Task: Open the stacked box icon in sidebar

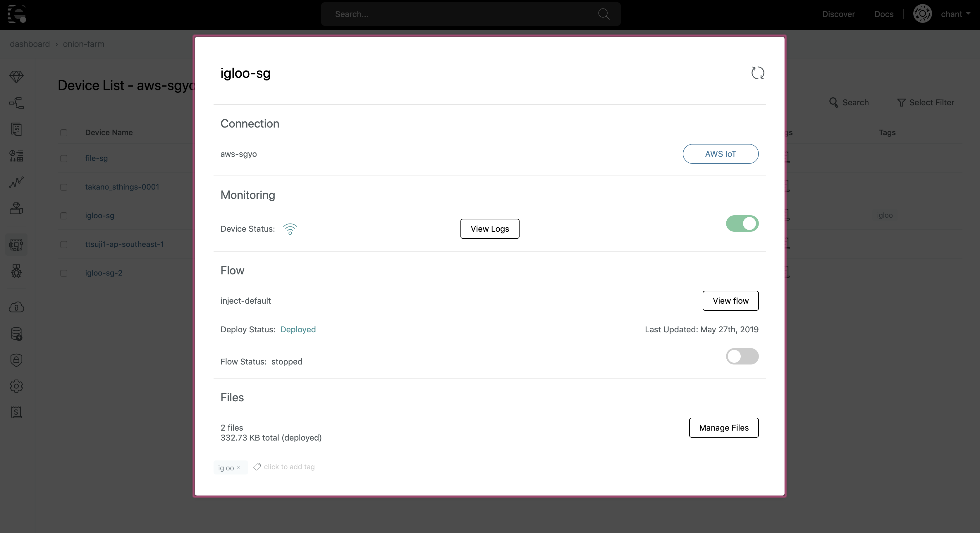Action: pyautogui.click(x=16, y=208)
